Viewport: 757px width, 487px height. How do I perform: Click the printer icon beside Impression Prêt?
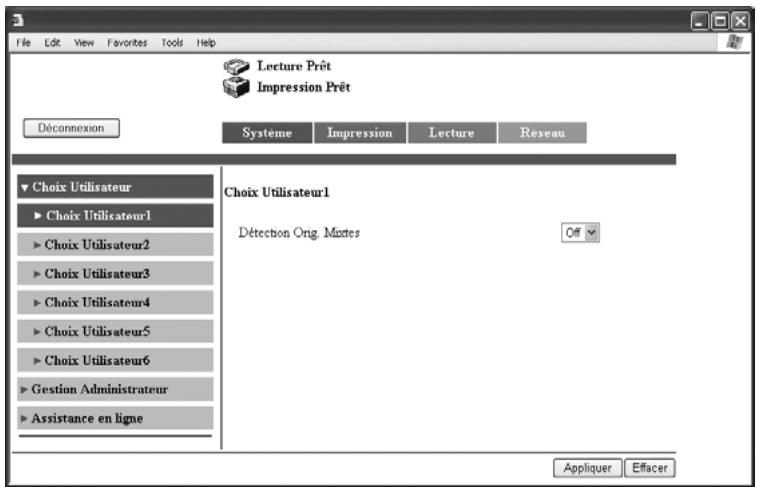click(236, 87)
